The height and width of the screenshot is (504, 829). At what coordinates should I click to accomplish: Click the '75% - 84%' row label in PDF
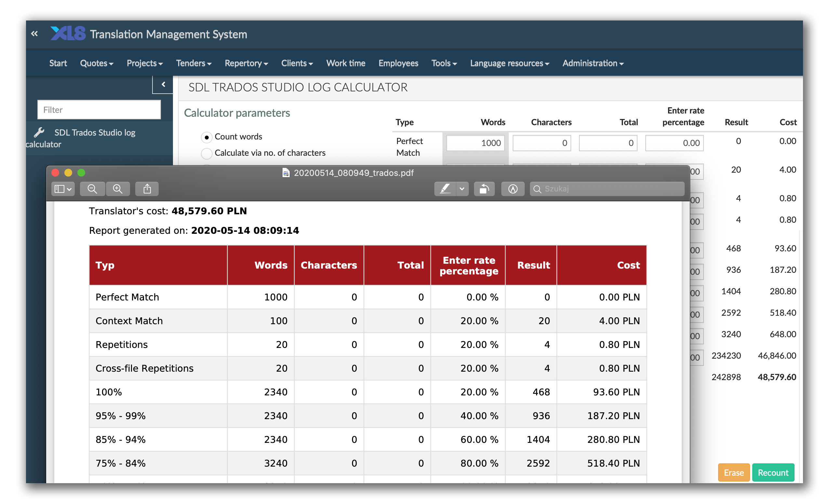click(120, 464)
